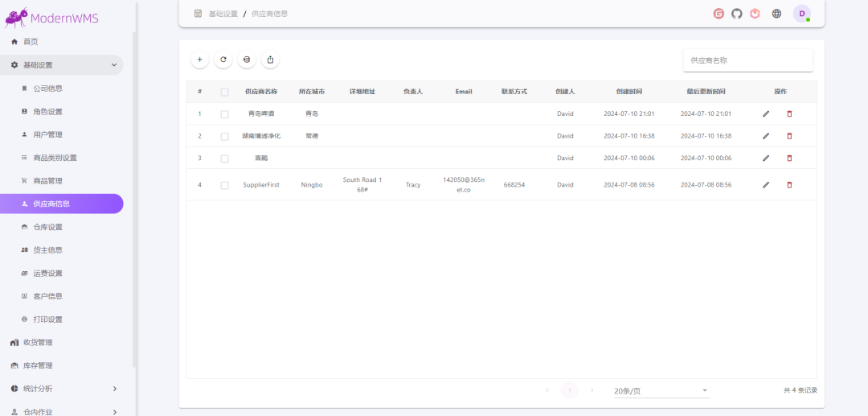The height and width of the screenshot is (416, 868).
Task: Toggle the select-all checkbox in table header
Action: (x=224, y=93)
